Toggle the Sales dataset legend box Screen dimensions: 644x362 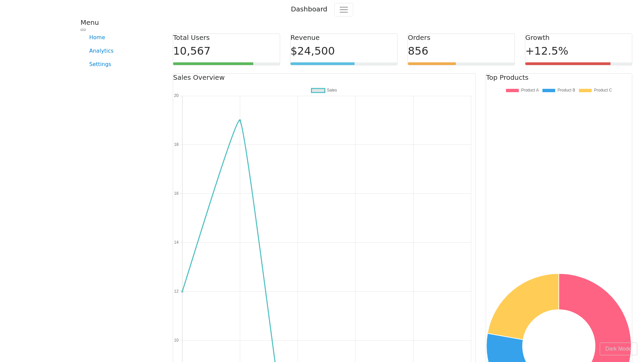pyautogui.click(x=318, y=90)
